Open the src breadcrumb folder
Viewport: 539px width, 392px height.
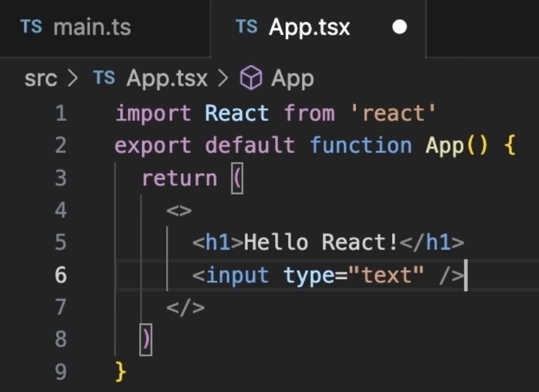point(41,79)
